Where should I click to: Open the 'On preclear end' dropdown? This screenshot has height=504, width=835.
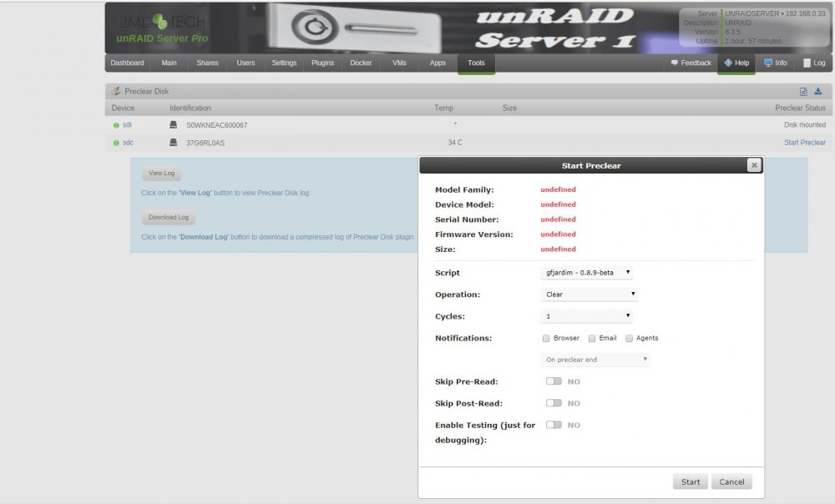pyautogui.click(x=595, y=360)
